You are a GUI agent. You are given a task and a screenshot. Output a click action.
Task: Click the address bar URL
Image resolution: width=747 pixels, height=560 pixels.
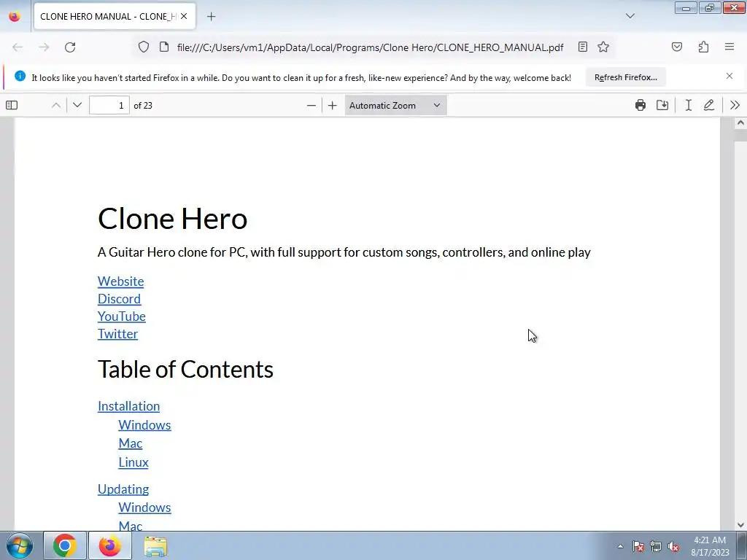pos(370,47)
